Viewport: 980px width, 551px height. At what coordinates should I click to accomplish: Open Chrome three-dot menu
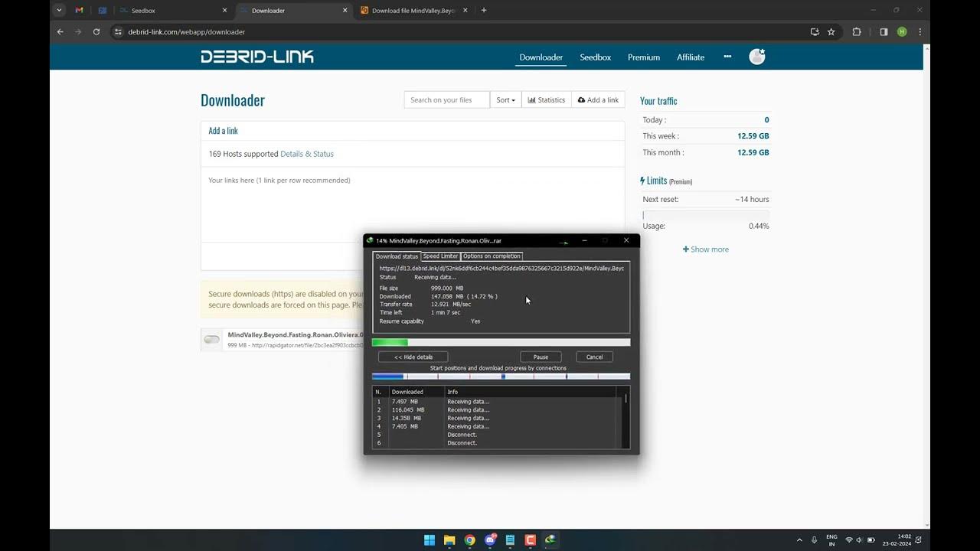[x=920, y=32]
